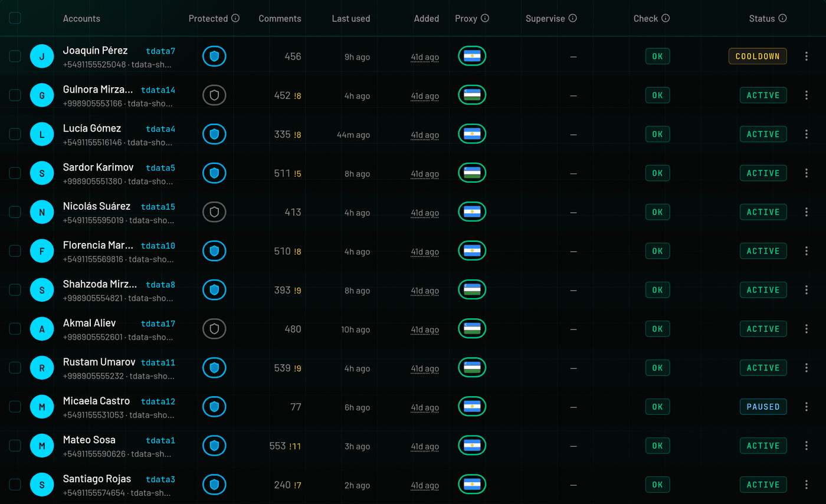Click the J avatar of Joaquín Pérez
Screen dimensions: 826x504
tap(42, 56)
